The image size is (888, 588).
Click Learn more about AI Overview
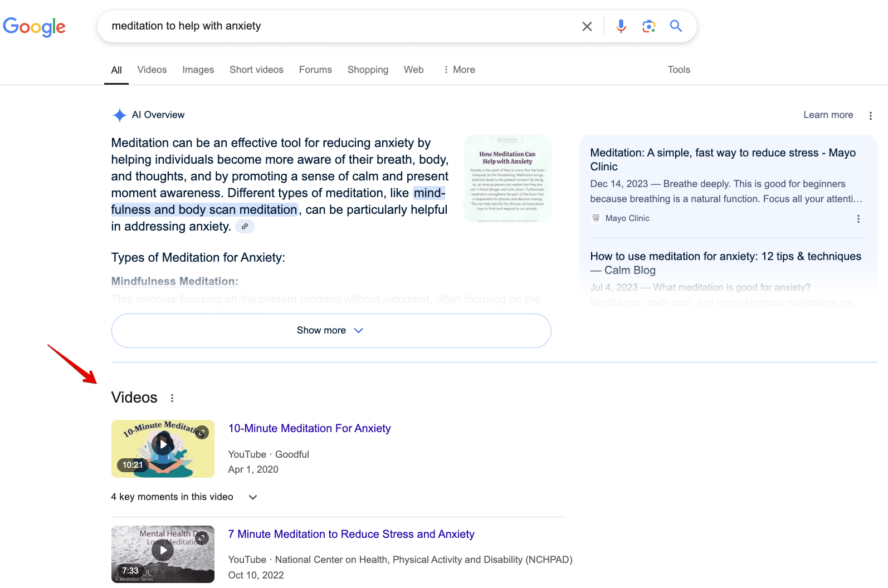point(828,115)
